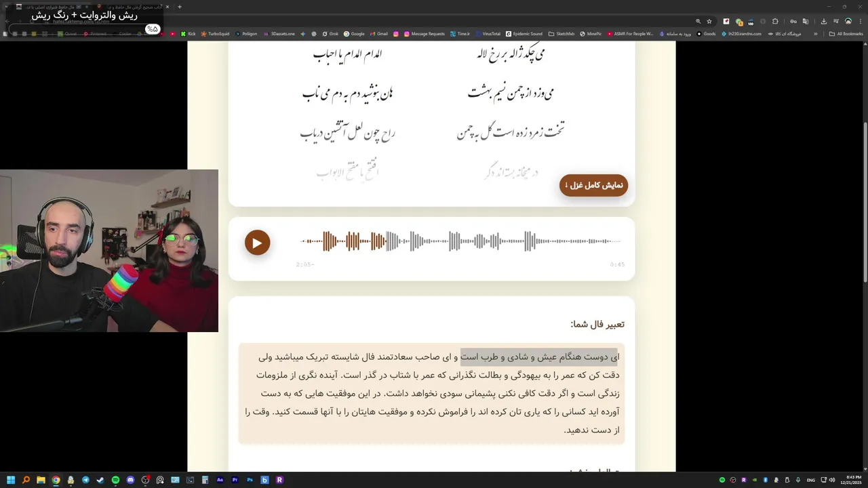Open the 3Dassets.one bookmark
The height and width of the screenshot is (488, 868).
(x=279, y=34)
